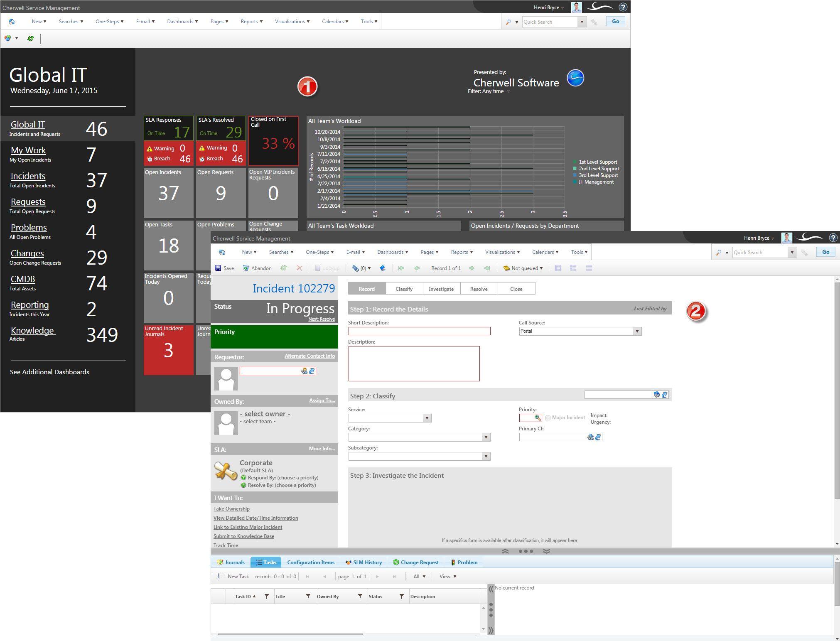Viewport: 840px width, 641px height.
Task: Open the Service dropdown
Action: point(427,418)
